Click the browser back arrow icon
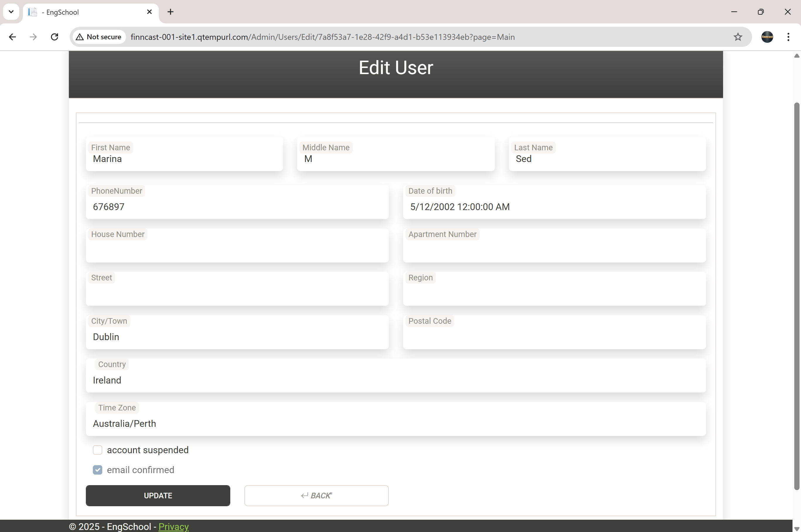The image size is (801, 532). [x=13, y=37]
